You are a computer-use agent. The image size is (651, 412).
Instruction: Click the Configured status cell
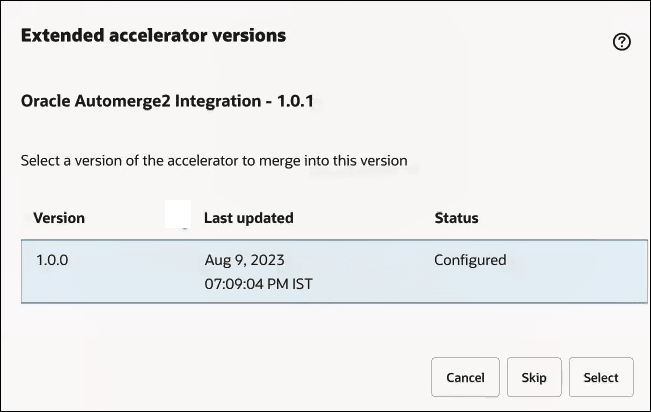470,260
